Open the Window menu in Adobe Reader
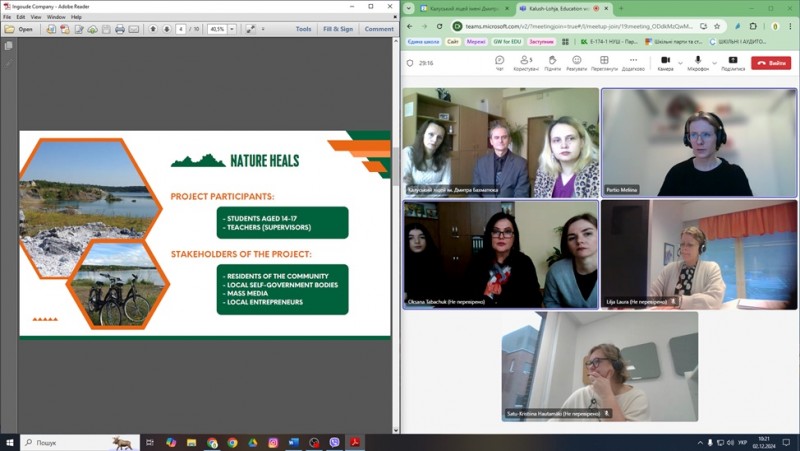The image size is (800, 451). tap(56, 17)
